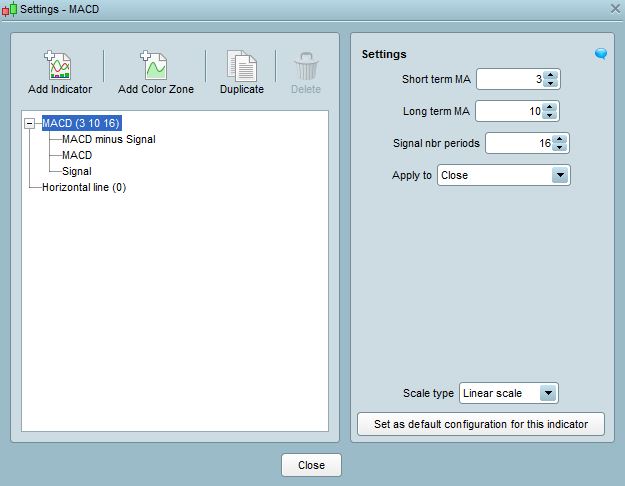Increase Signal nbr periods with up arrow
Viewport: 625px width, 486px height.
[x=560, y=139]
